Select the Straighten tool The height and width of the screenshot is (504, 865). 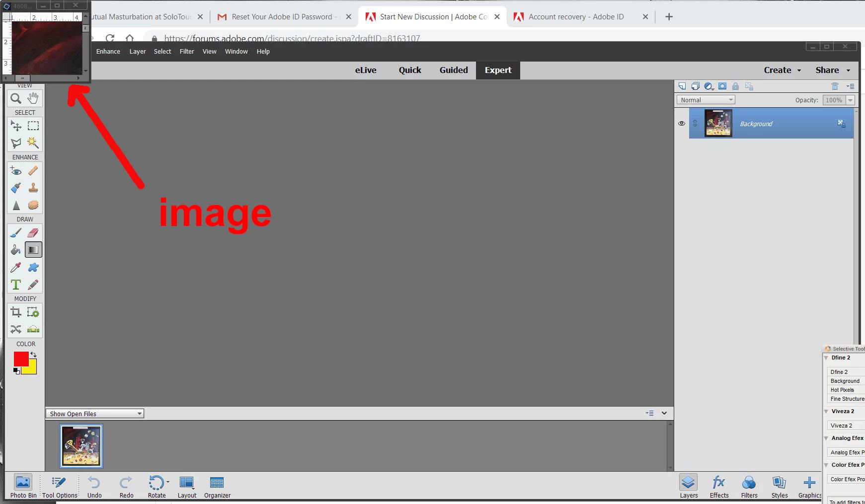click(33, 329)
